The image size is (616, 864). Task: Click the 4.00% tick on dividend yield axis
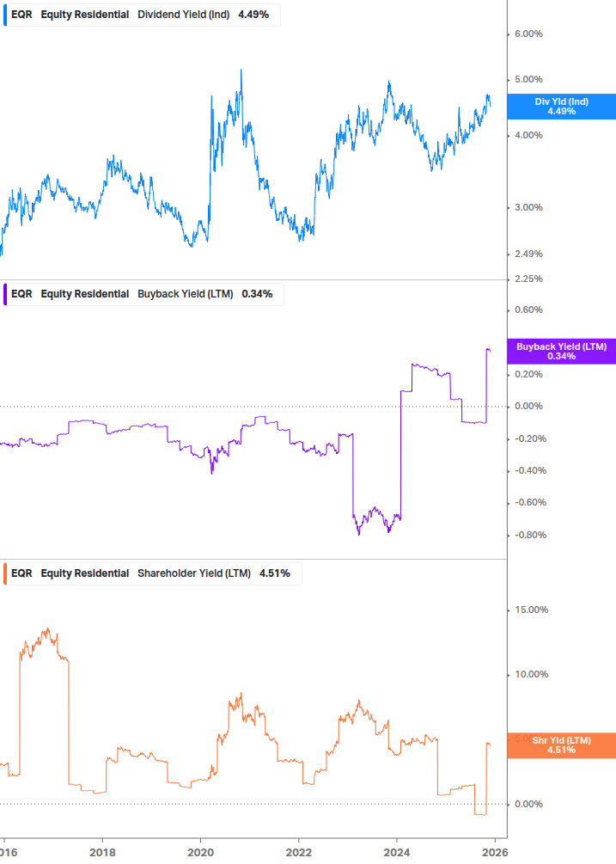click(528, 136)
